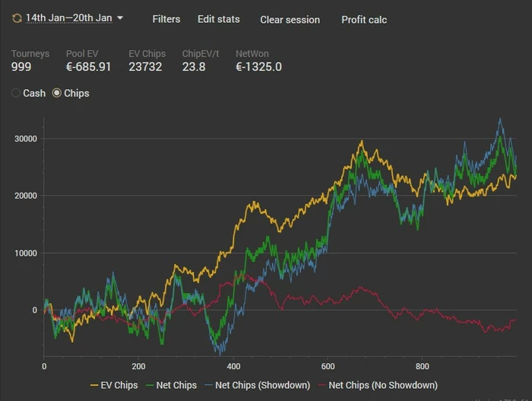This screenshot has width=532, height=401.
Task: Open the date range dropdown arrow
Action: pos(120,18)
